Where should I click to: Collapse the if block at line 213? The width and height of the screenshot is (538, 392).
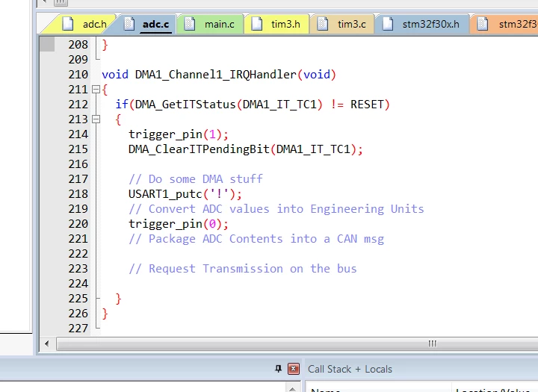click(96, 119)
